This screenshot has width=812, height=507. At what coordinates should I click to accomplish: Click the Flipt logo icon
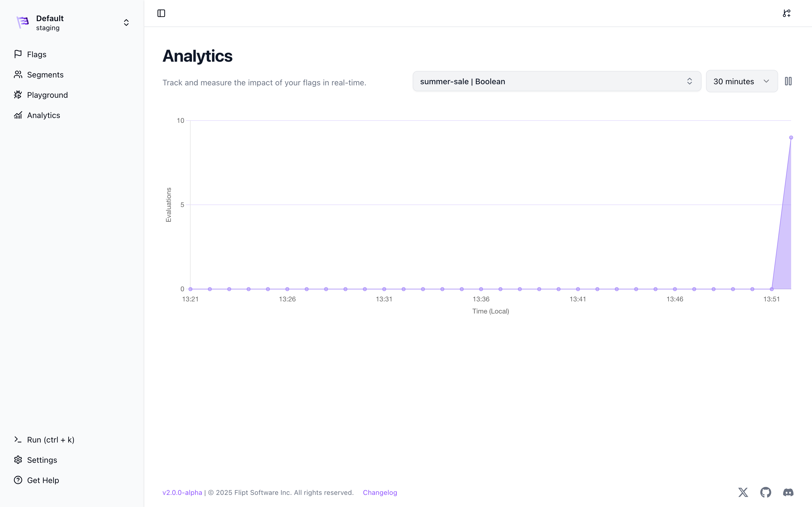click(x=23, y=23)
